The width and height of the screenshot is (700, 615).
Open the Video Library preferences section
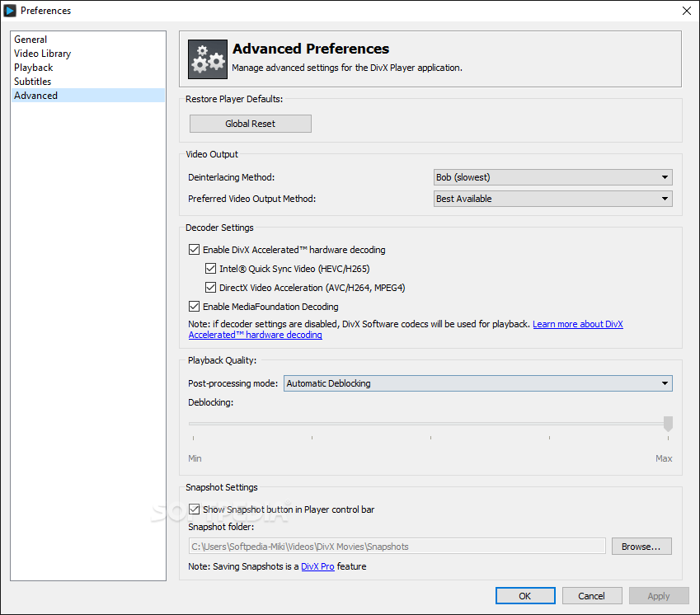(88, 54)
